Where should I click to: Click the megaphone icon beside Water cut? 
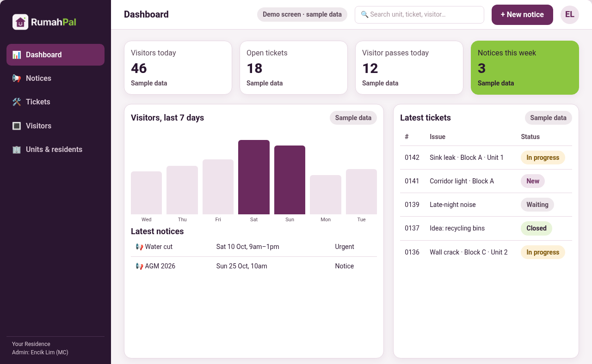pos(139,247)
